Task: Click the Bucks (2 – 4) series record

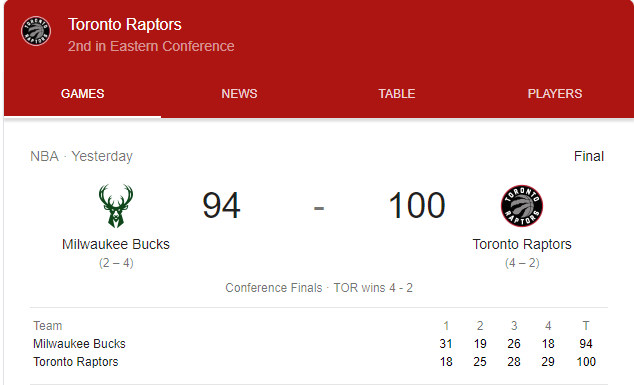Action: click(x=116, y=263)
